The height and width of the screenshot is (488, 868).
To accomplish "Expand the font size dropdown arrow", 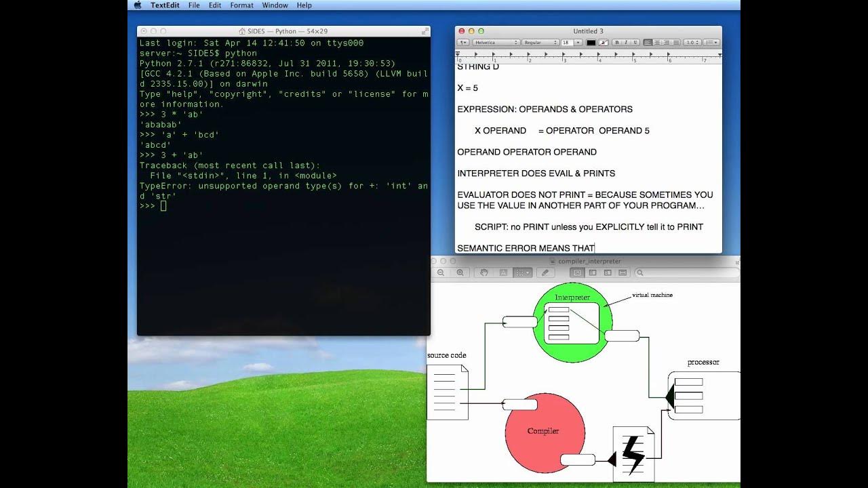I will tap(578, 43).
